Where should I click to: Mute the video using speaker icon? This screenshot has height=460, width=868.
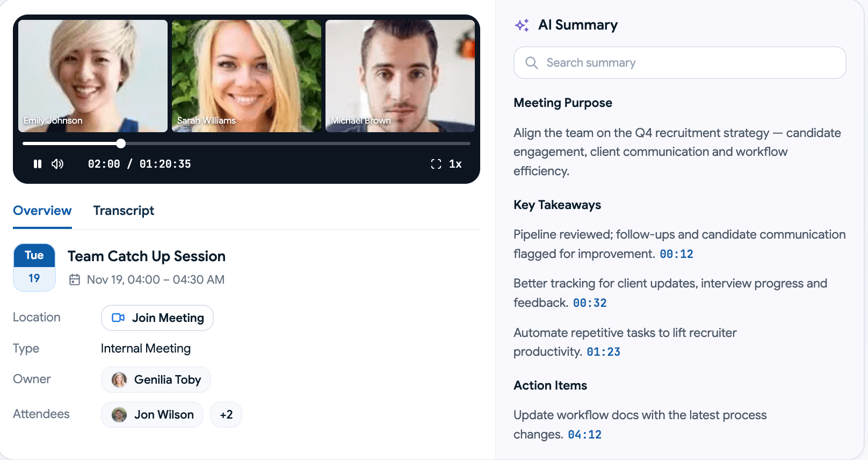(x=57, y=164)
